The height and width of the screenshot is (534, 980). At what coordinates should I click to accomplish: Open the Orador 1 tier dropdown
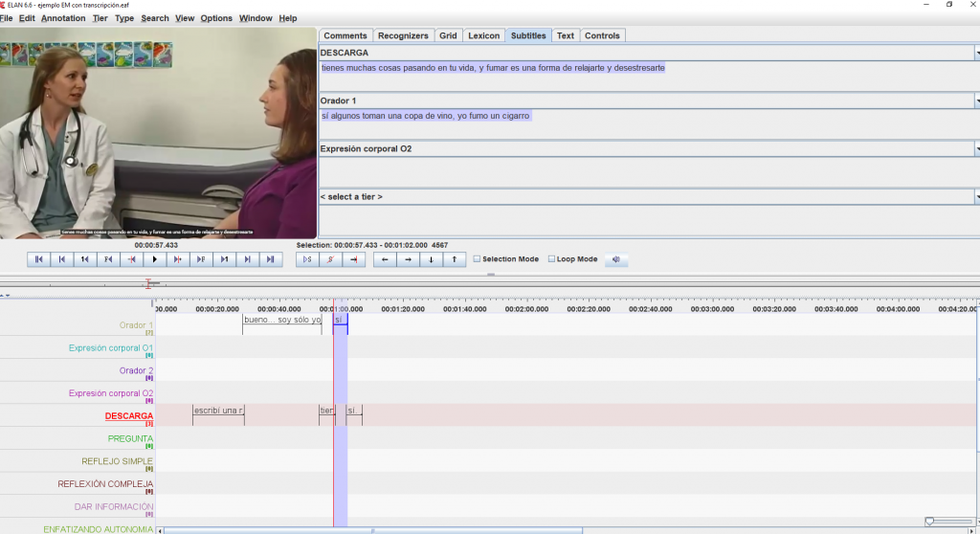[x=976, y=101]
